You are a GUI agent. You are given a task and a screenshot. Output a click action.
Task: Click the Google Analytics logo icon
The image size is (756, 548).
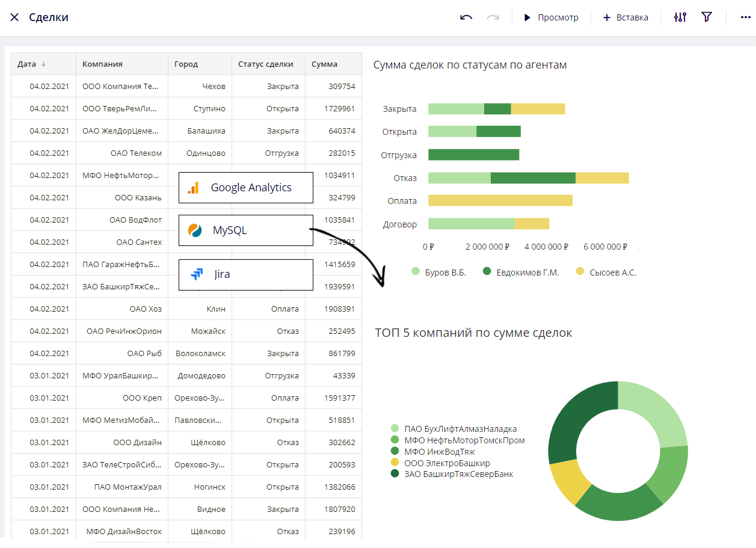coord(193,188)
